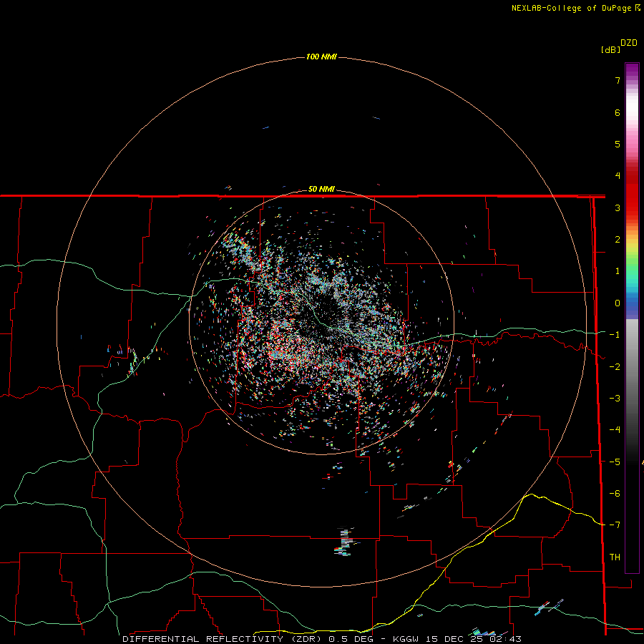Click the 7 value on the color scale
This screenshot has width=644, height=644.
pyautogui.click(x=618, y=80)
